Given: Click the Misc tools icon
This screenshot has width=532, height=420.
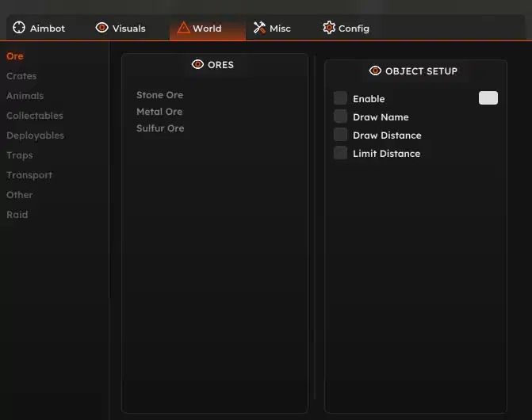Looking at the screenshot, I should pyautogui.click(x=259, y=28).
